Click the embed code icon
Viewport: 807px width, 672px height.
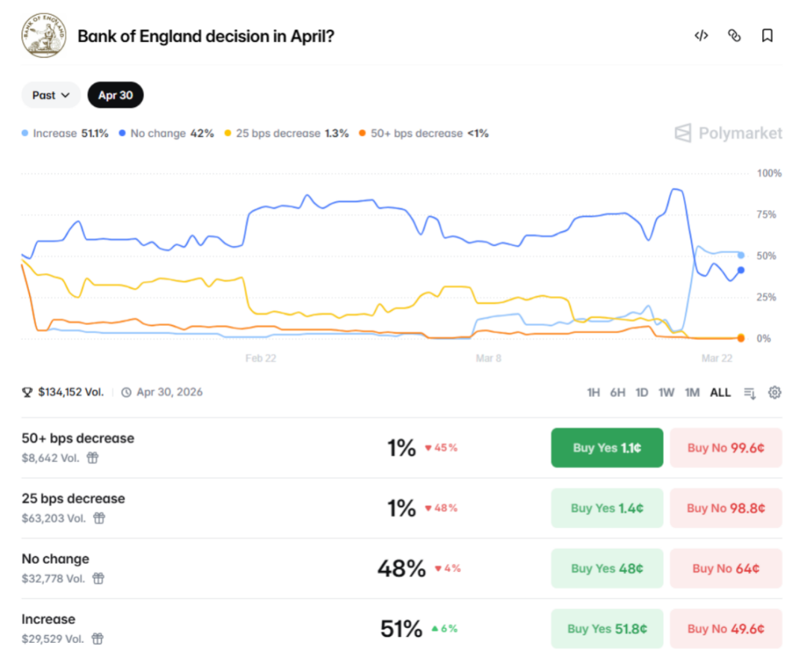pos(701,35)
